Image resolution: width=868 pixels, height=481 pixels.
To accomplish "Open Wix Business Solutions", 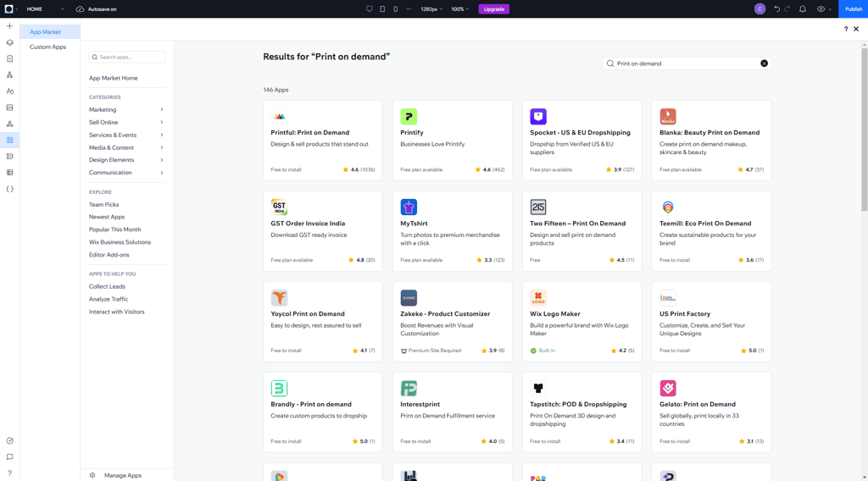I will click(x=120, y=242).
